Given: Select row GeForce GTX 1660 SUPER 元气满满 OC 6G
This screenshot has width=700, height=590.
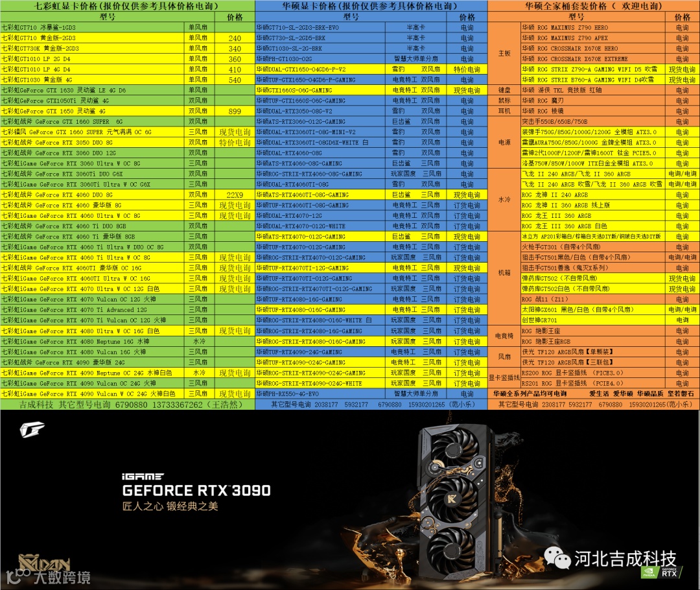Looking at the screenshot, I should click(x=128, y=132).
